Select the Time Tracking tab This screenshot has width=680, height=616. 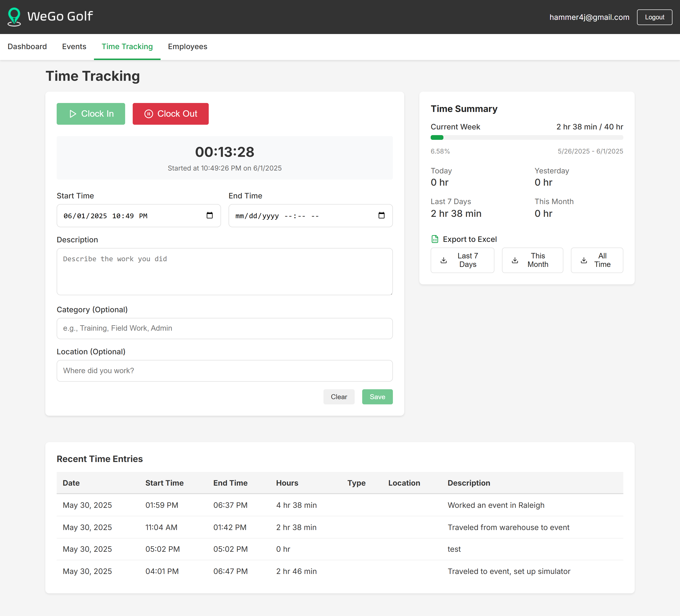point(127,47)
